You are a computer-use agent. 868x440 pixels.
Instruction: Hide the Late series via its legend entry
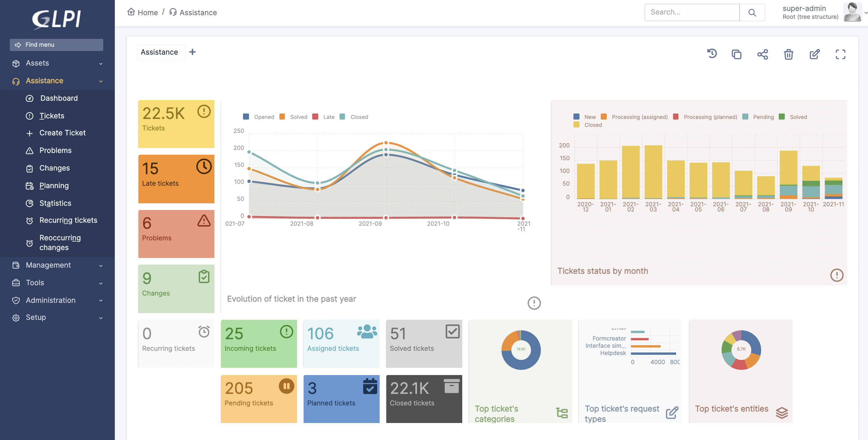tap(329, 117)
